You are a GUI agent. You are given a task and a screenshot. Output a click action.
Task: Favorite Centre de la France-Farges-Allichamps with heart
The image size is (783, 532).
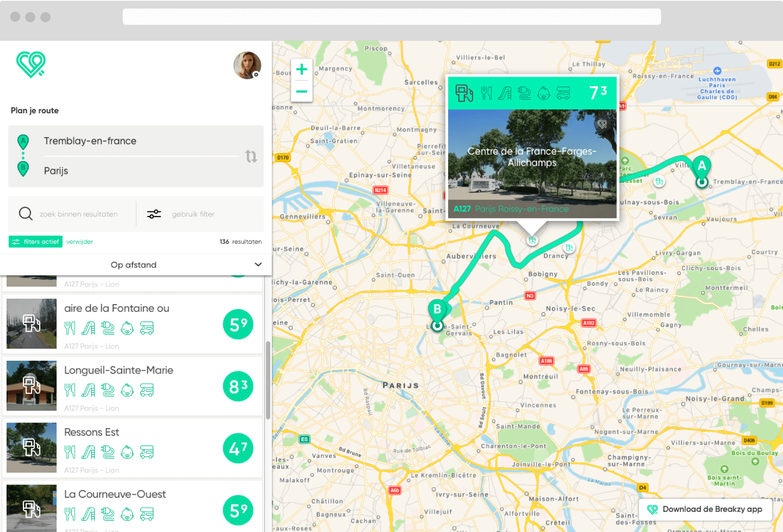click(x=602, y=124)
